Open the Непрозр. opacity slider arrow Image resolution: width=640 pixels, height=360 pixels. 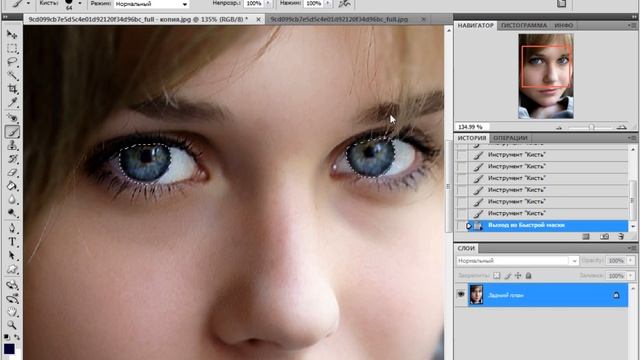coord(268,4)
